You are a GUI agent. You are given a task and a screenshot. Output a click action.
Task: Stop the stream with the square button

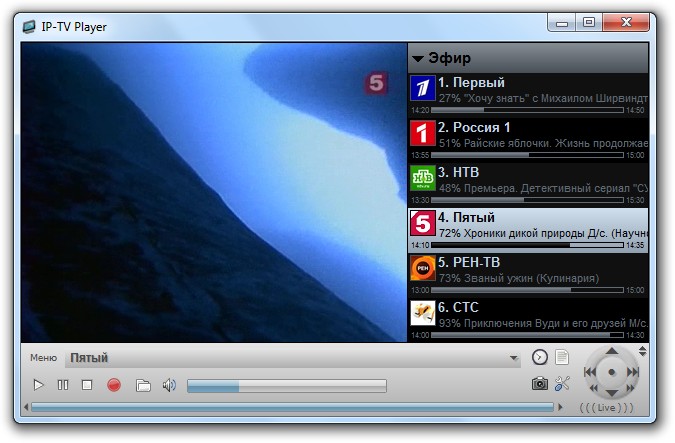87,385
